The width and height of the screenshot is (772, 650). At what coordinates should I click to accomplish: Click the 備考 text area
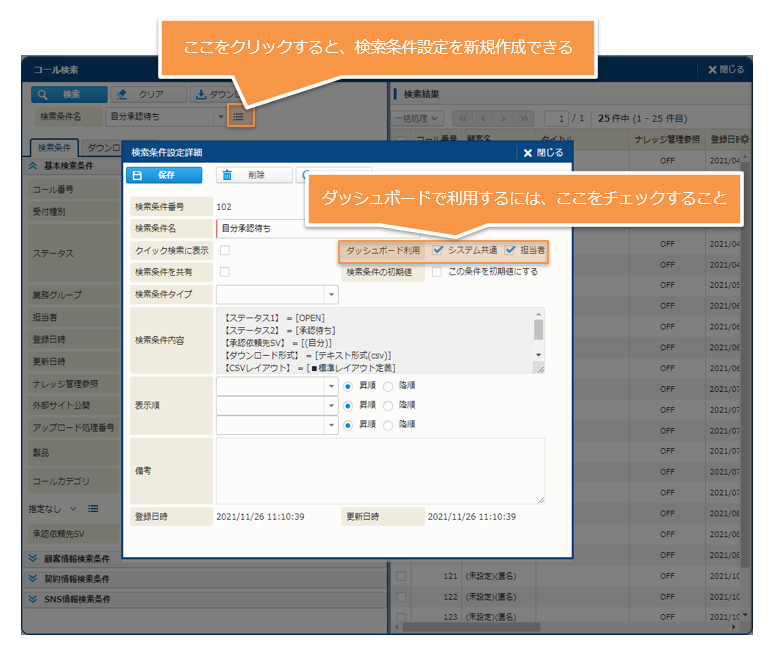[380, 470]
